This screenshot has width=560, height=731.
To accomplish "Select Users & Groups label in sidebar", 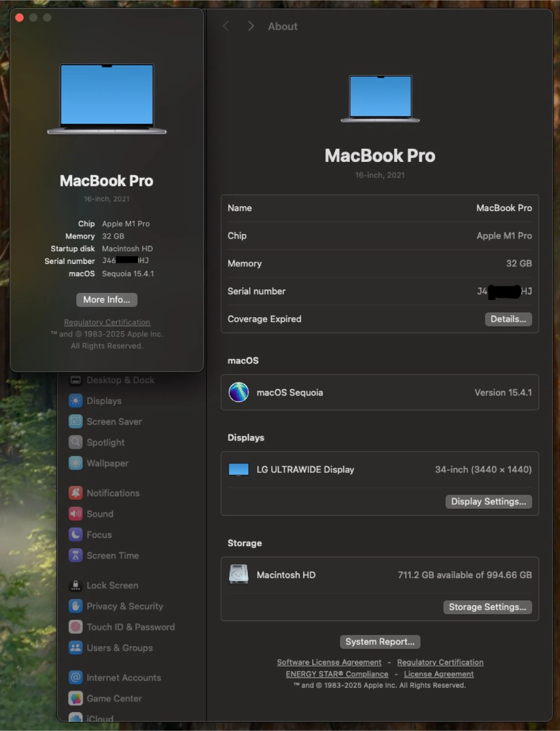I will click(119, 648).
